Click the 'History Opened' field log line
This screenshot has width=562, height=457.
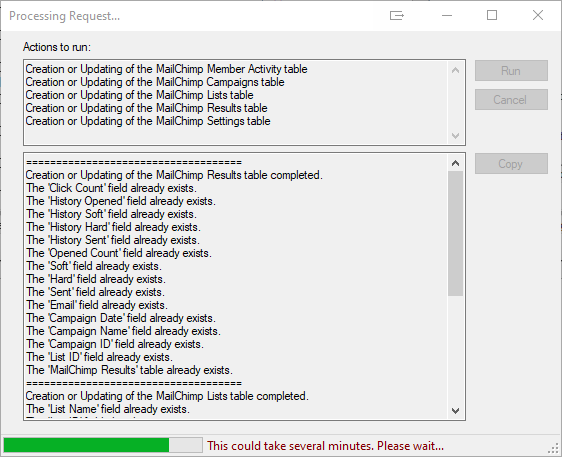coord(121,201)
